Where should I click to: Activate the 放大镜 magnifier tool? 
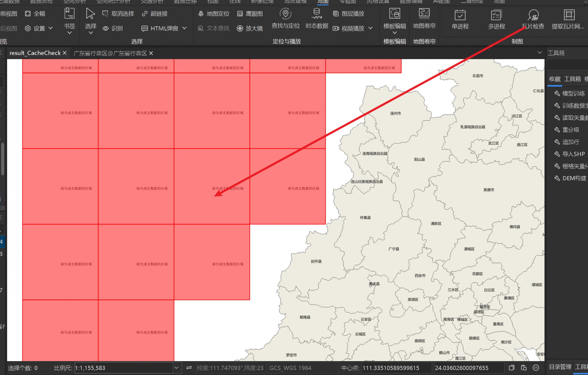(250, 28)
